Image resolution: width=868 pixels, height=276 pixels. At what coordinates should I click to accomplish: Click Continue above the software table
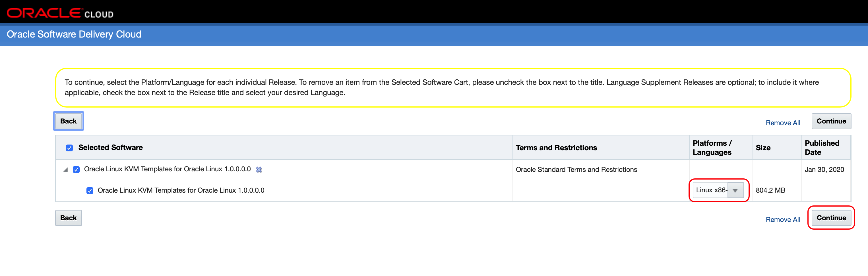831,121
